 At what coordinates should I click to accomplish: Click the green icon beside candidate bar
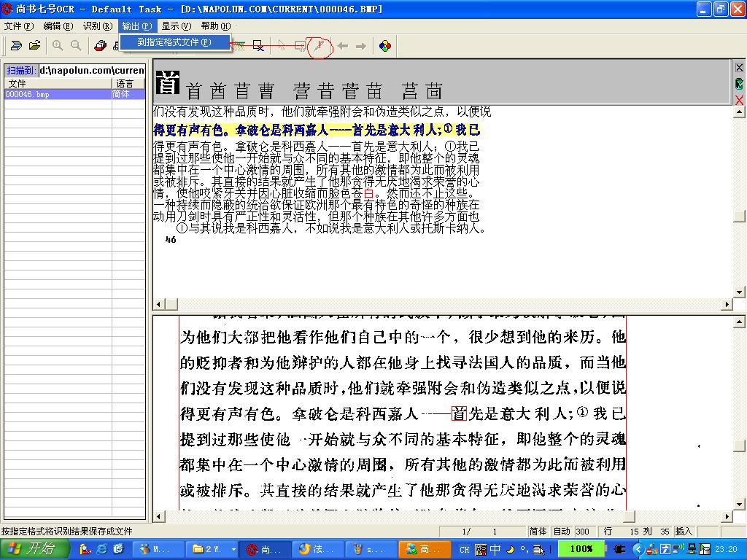tap(740, 83)
